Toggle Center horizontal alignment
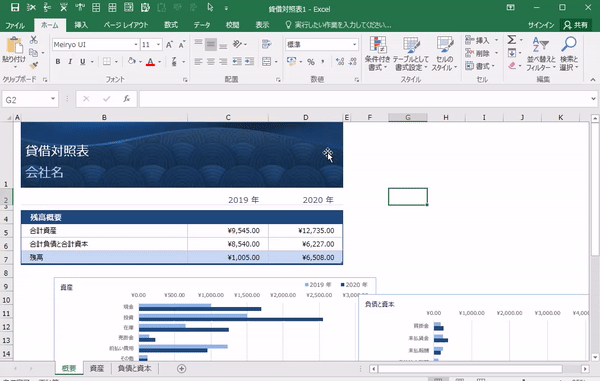Viewport: 600px width, 381px height. [211, 62]
